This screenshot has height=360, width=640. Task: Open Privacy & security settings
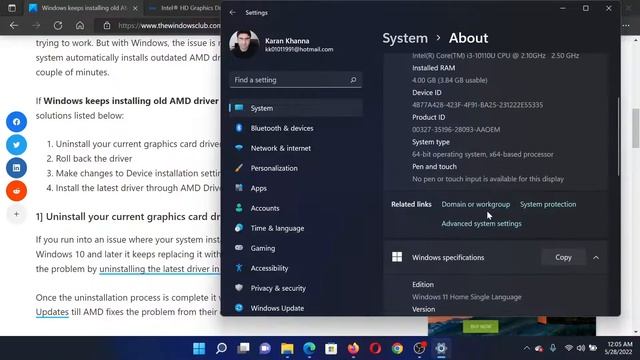pos(296,288)
